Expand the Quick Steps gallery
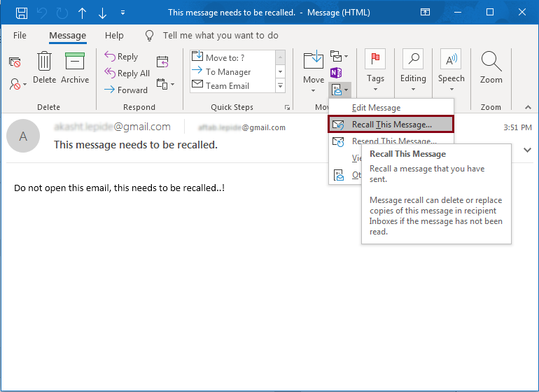Image resolution: width=539 pixels, height=392 pixels. (280, 86)
